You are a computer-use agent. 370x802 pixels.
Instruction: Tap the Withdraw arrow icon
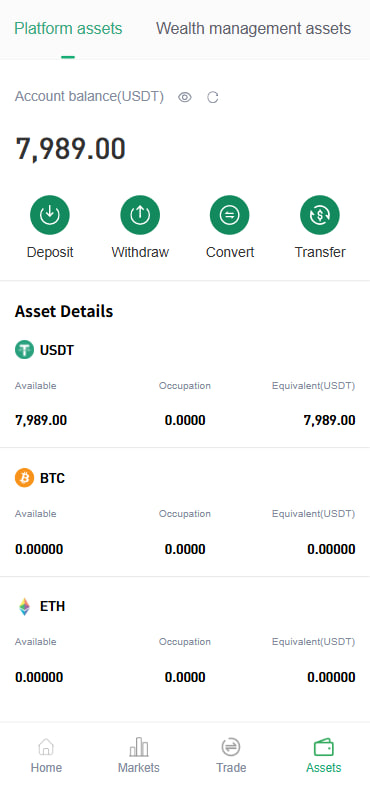(x=140, y=215)
